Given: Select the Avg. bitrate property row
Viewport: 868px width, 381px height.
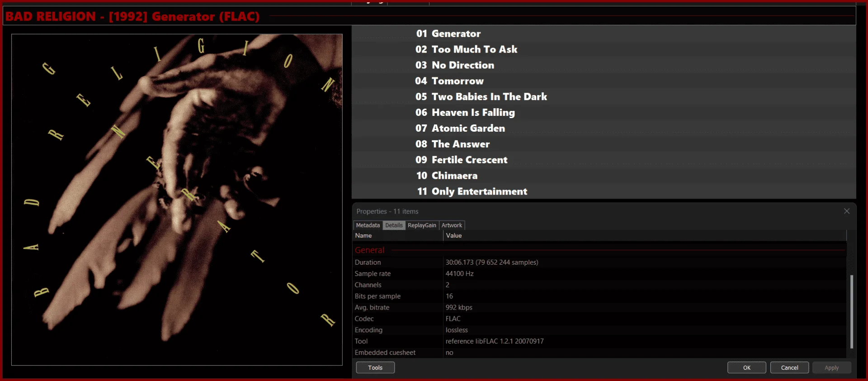Looking at the screenshot, I should pos(599,308).
